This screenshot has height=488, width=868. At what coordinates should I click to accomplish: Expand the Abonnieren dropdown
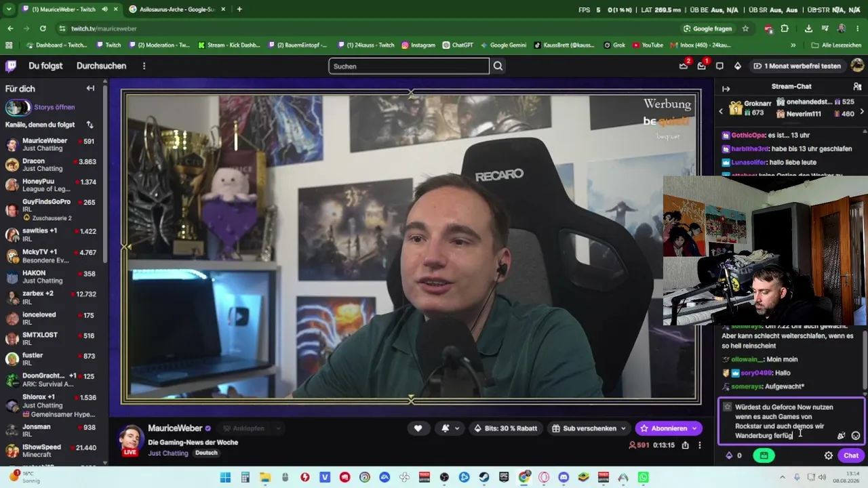pos(694,428)
